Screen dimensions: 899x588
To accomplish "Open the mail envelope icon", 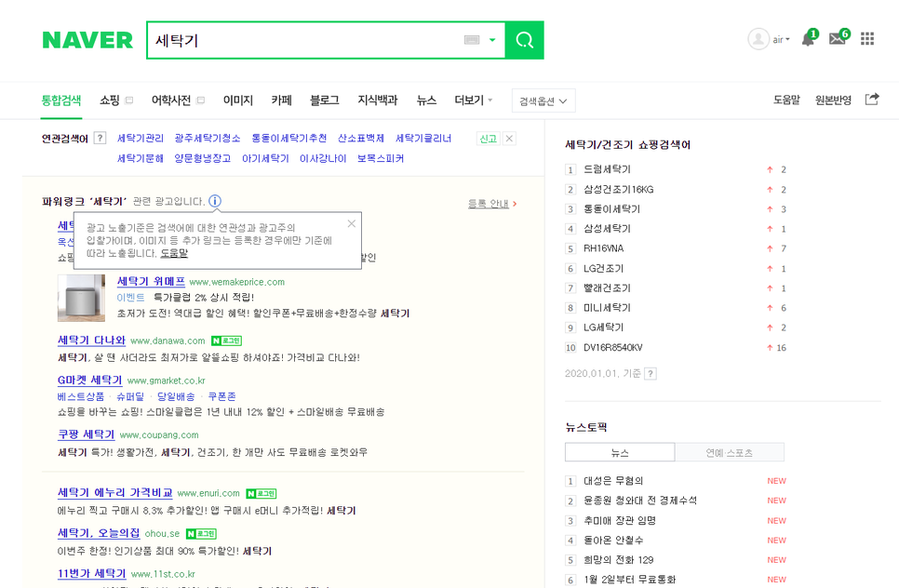I will point(838,38).
